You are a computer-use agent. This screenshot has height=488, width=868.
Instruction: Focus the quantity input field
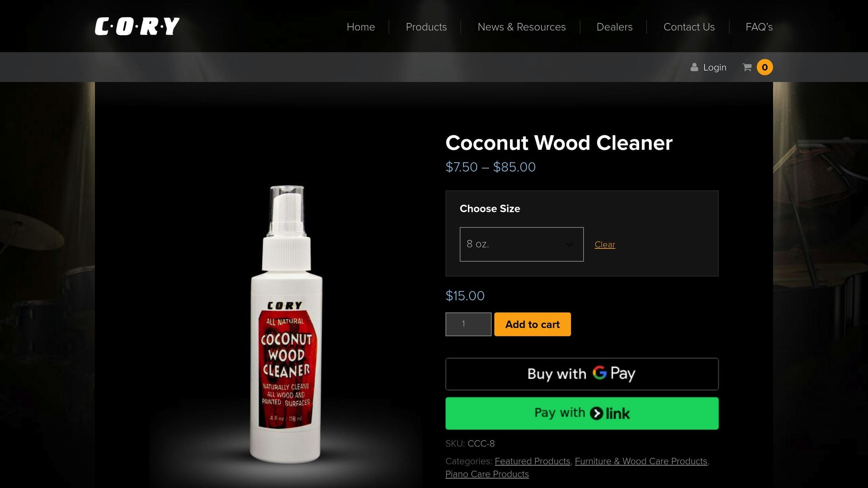click(x=468, y=324)
